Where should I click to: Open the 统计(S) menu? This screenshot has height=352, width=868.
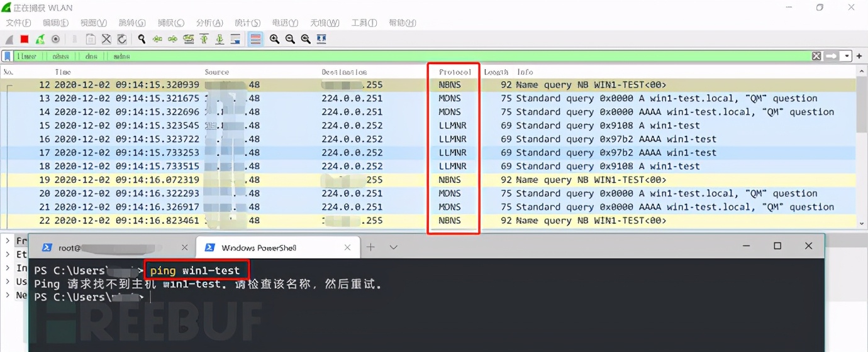248,23
